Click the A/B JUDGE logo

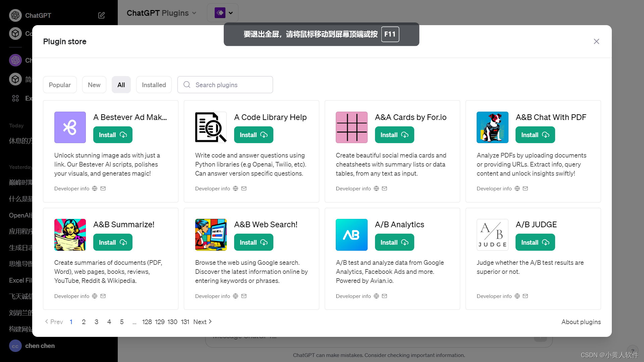pos(492,235)
